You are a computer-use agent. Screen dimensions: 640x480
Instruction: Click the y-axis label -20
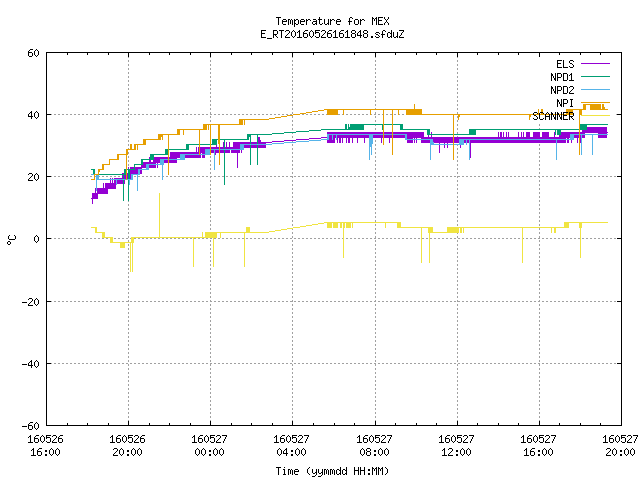click(31, 302)
